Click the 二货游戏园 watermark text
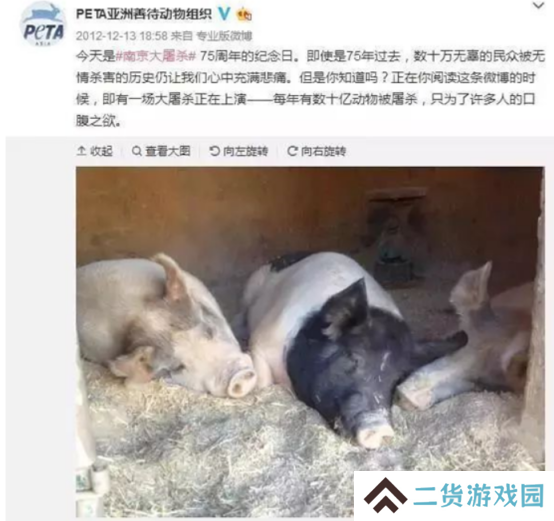The height and width of the screenshot is (521, 554). click(479, 495)
